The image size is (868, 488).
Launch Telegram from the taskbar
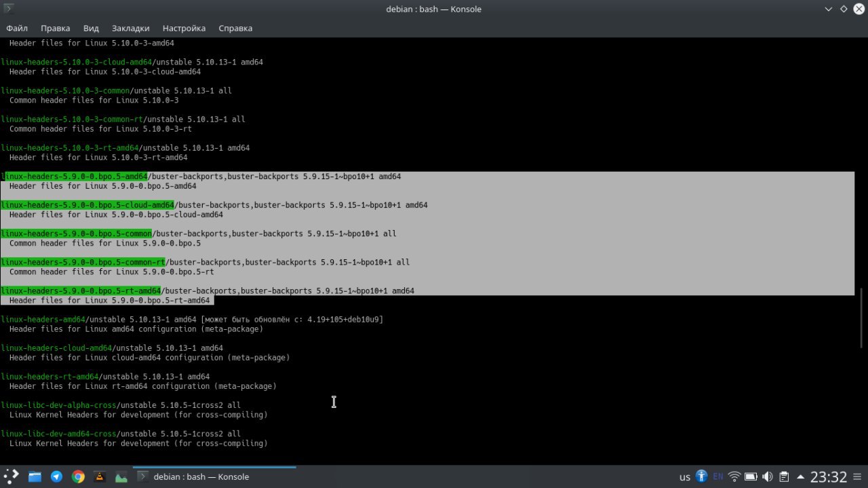56,476
